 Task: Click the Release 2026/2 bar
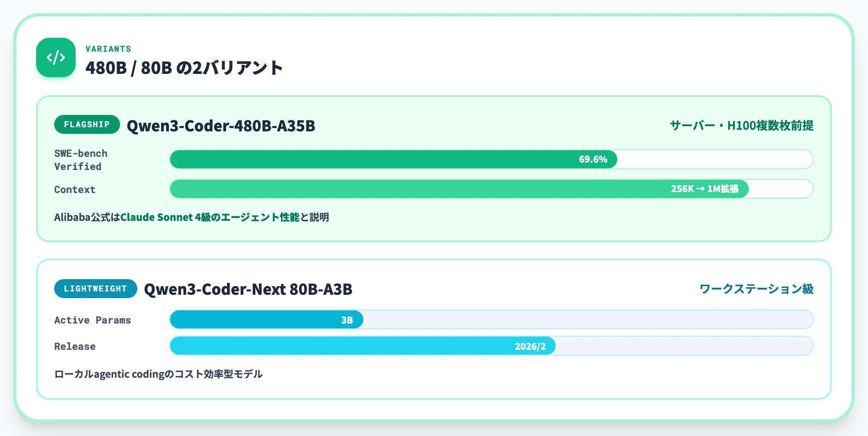click(x=491, y=346)
